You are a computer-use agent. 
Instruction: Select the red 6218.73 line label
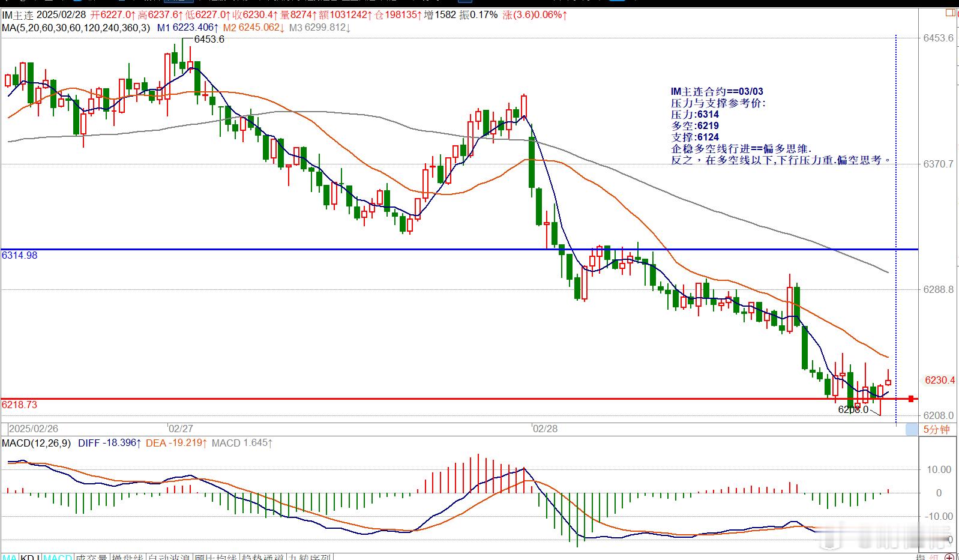pos(20,405)
